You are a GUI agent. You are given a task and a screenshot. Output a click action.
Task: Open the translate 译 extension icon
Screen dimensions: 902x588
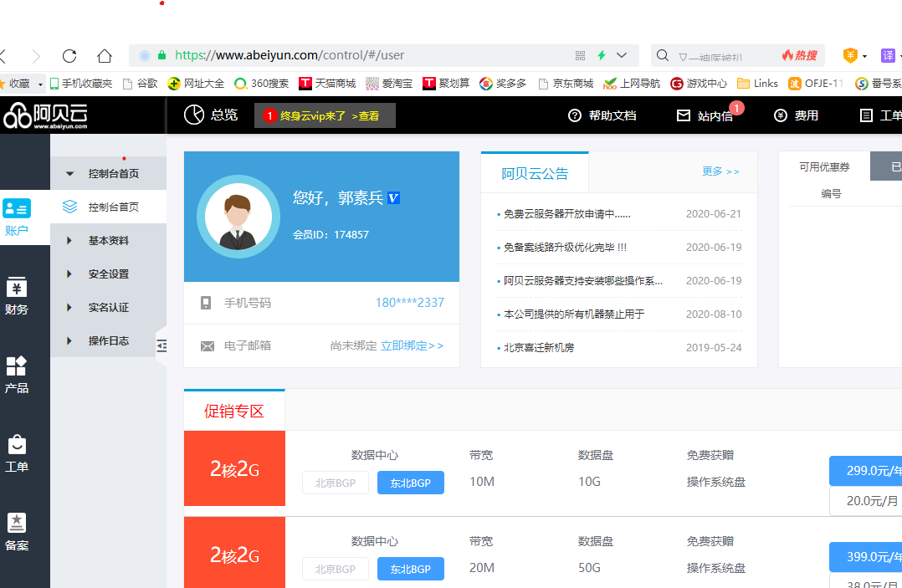click(x=888, y=55)
